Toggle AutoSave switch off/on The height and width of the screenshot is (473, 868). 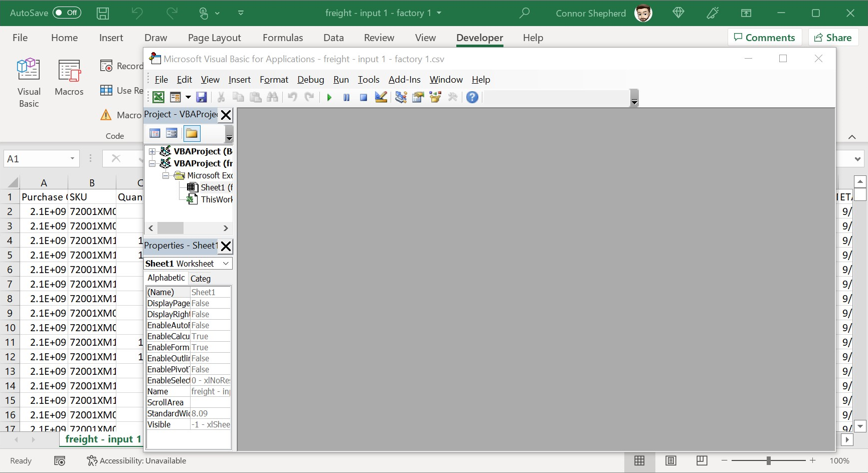click(x=67, y=13)
